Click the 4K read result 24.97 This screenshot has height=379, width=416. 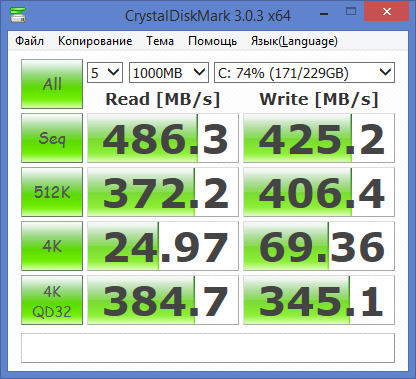tap(163, 246)
